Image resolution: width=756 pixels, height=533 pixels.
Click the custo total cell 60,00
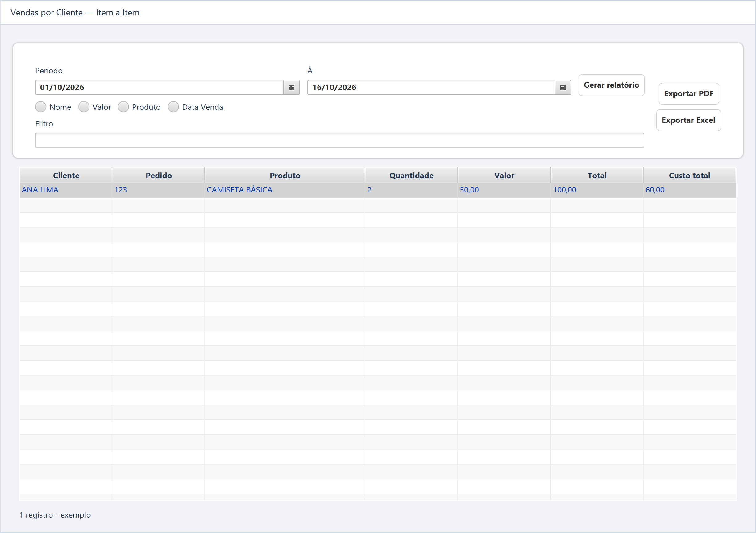click(689, 190)
